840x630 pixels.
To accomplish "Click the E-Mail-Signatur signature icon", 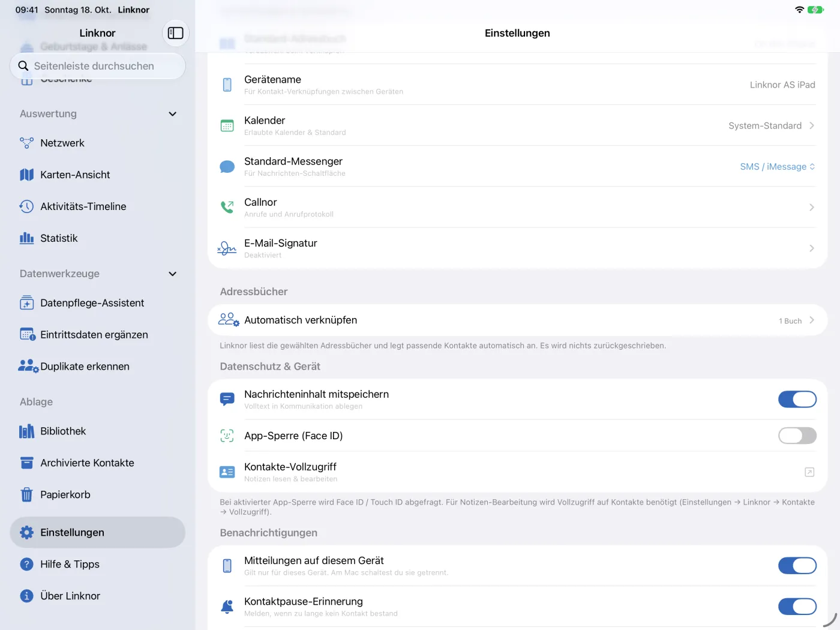I will [227, 248].
